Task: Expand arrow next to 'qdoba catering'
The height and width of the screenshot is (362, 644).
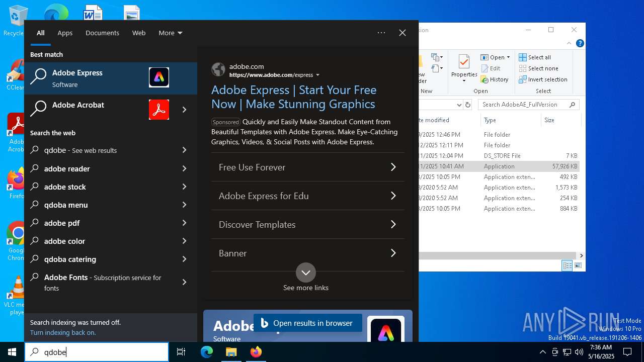Action: point(184,259)
